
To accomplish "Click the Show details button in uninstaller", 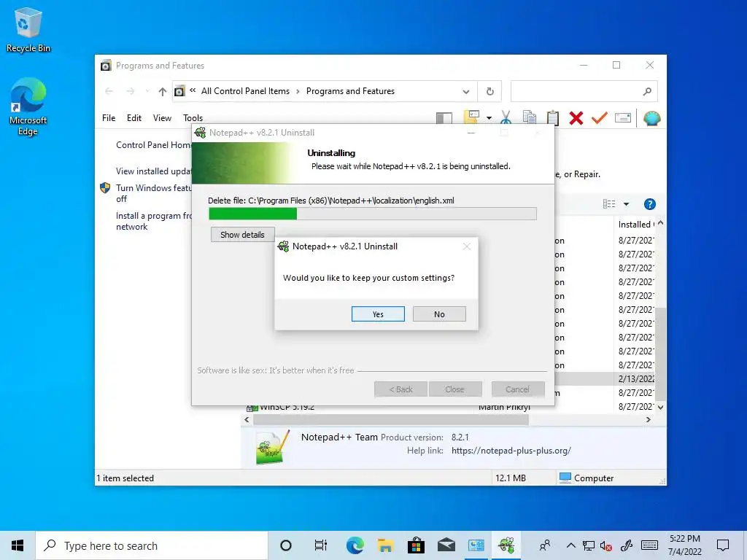I will (242, 234).
